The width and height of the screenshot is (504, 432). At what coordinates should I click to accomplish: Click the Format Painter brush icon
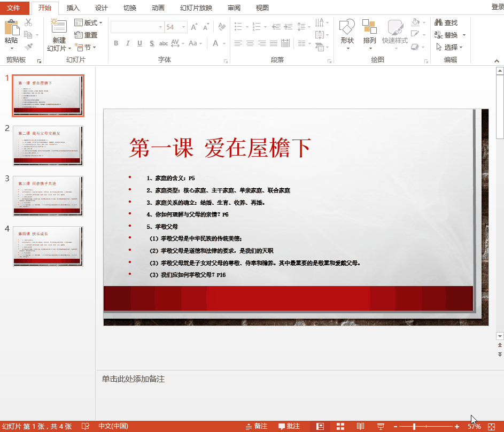coord(28,47)
